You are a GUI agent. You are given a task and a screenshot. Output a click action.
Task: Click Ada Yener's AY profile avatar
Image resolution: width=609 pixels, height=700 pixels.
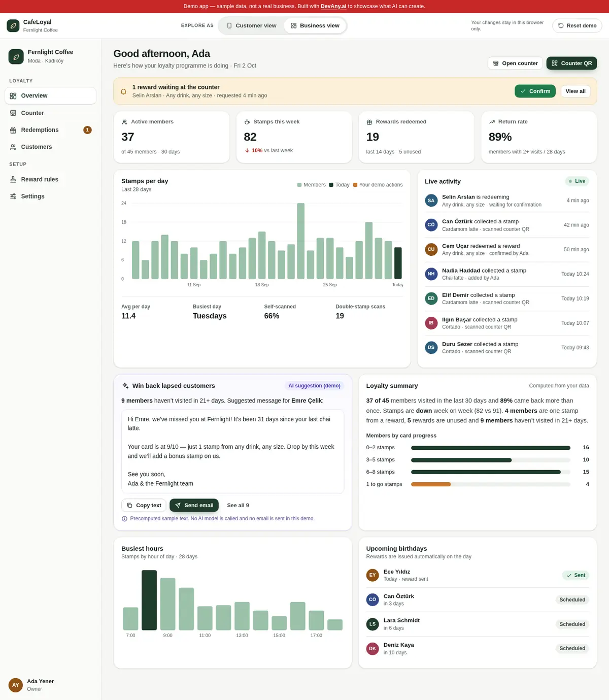[x=16, y=685]
